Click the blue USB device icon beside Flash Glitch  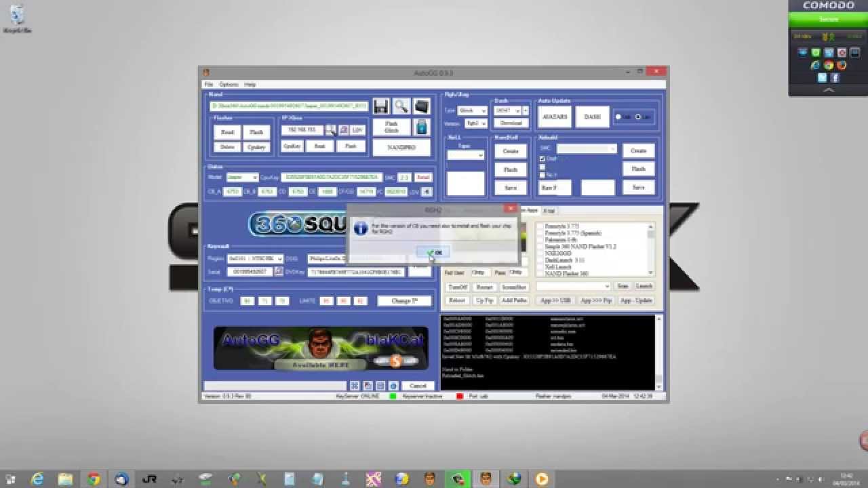click(x=422, y=127)
